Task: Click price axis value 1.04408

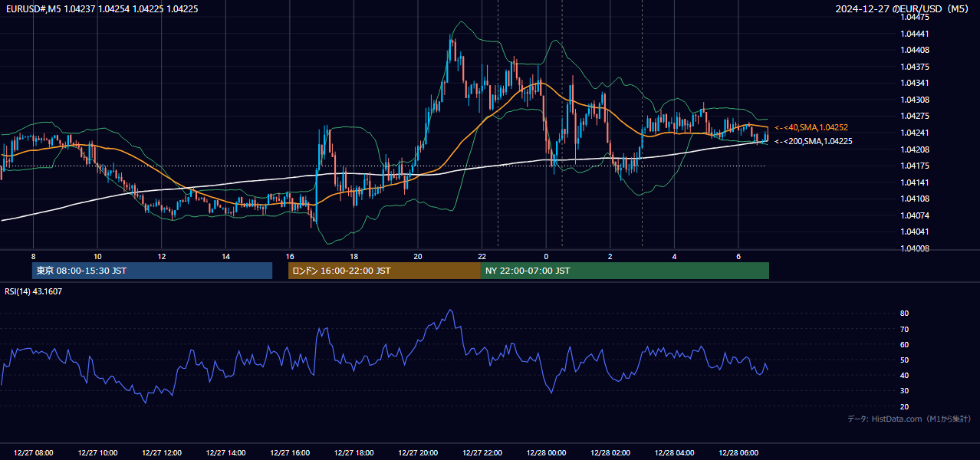Action: point(915,50)
